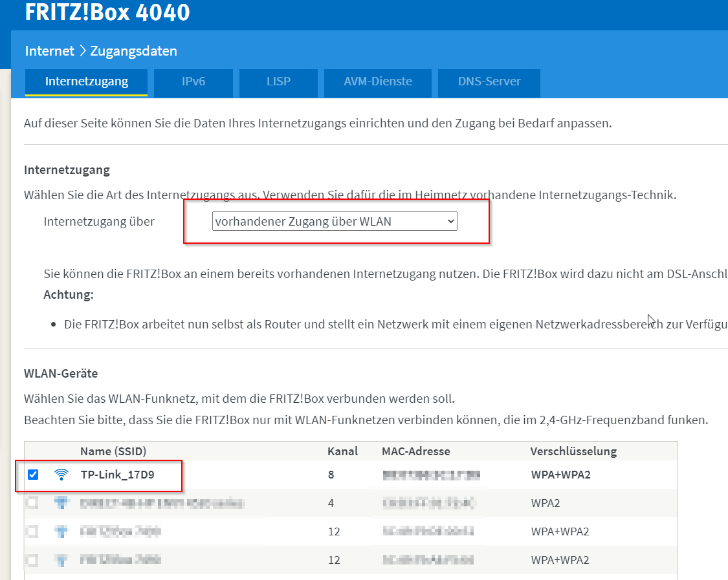Open the DNS-Server tab
Image resolution: width=728 pixels, height=580 pixels.
pos(489,83)
